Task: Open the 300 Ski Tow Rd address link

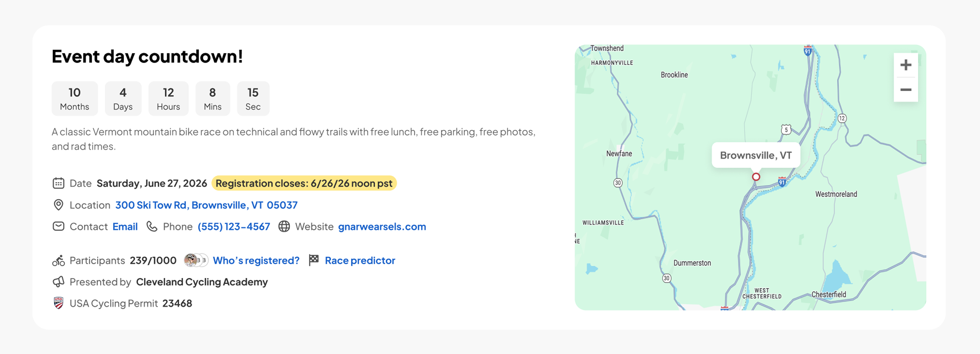Action: point(206,205)
